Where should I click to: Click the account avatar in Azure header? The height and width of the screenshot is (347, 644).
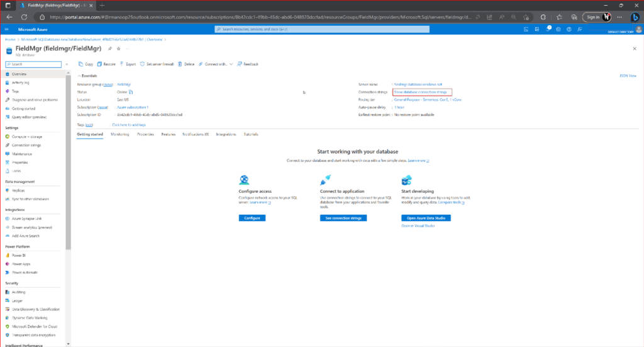639,30
